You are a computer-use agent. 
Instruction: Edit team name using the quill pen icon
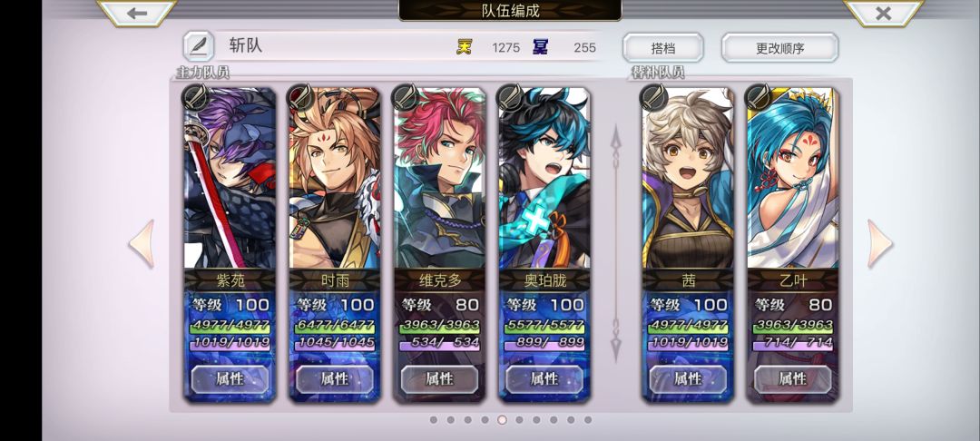198,46
